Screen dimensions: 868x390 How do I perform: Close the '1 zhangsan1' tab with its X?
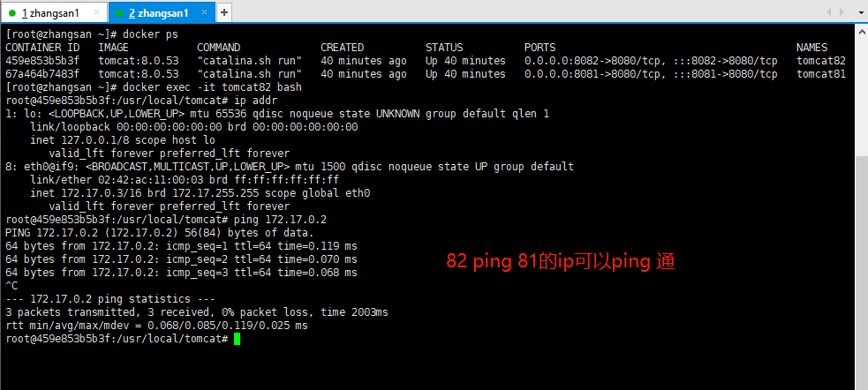(x=96, y=12)
